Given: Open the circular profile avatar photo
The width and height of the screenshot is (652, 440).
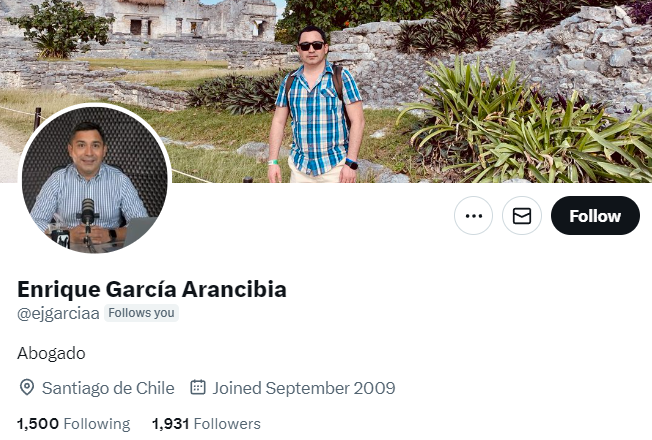Looking at the screenshot, I should point(95,179).
